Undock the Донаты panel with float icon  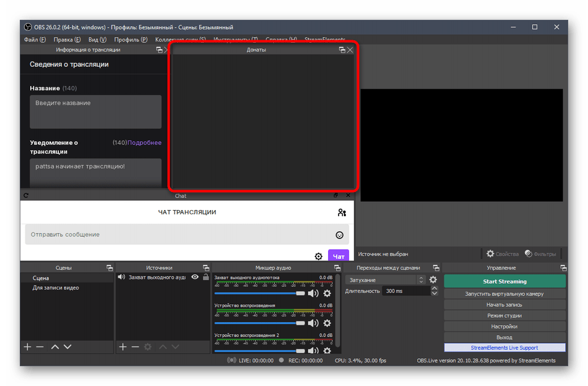342,50
